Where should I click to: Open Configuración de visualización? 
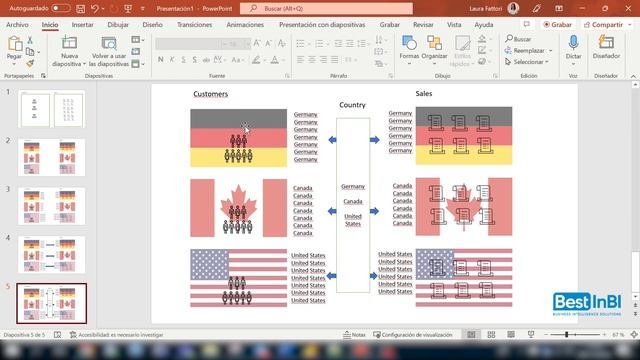click(413, 335)
